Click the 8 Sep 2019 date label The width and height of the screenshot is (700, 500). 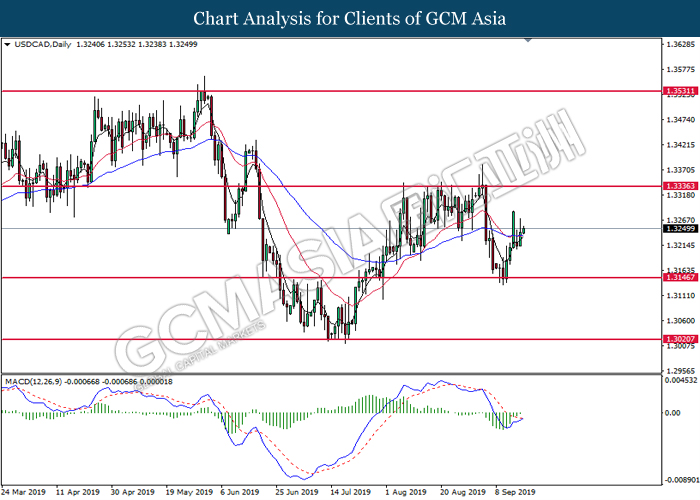515,492
